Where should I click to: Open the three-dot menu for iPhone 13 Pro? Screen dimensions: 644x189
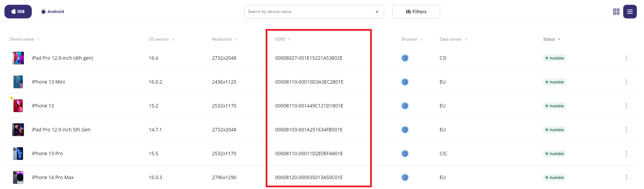[626, 154]
